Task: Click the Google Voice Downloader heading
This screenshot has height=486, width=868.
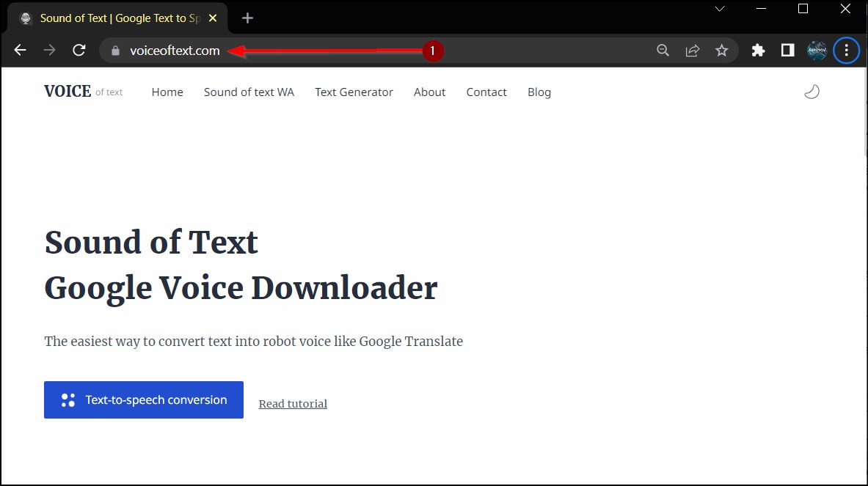Action: (x=241, y=288)
